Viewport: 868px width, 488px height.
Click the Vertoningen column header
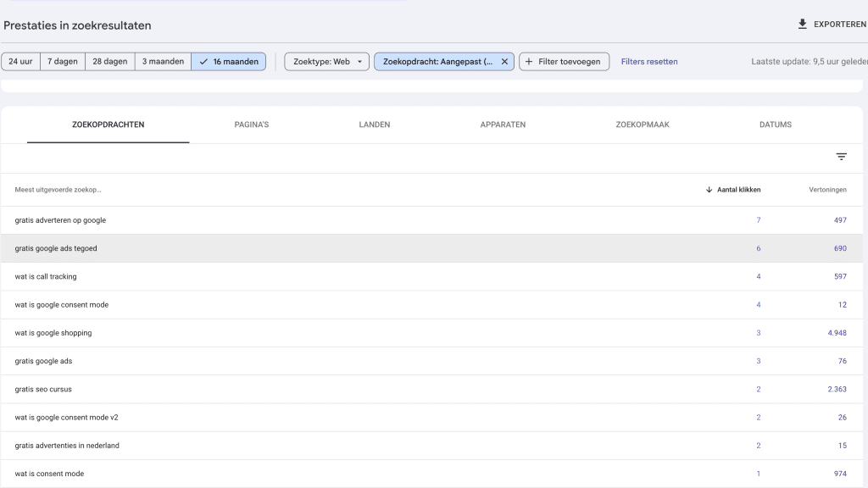pyautogui.click(x=827, y=190)
